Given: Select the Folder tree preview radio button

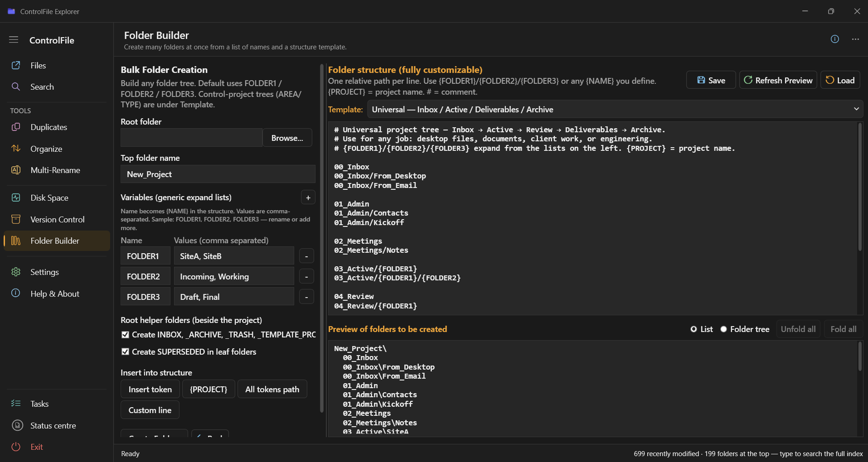Looking at the screenshot, I should [x=723, y=329].
